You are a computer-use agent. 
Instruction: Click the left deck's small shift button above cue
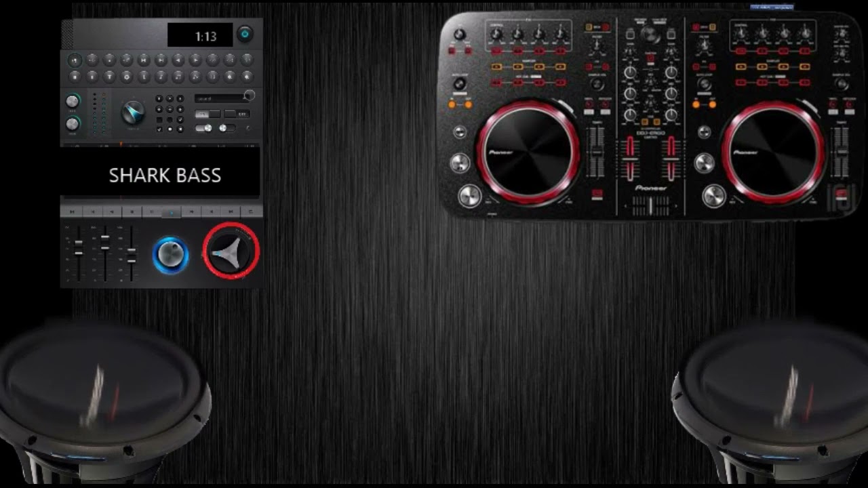point(460,131)
